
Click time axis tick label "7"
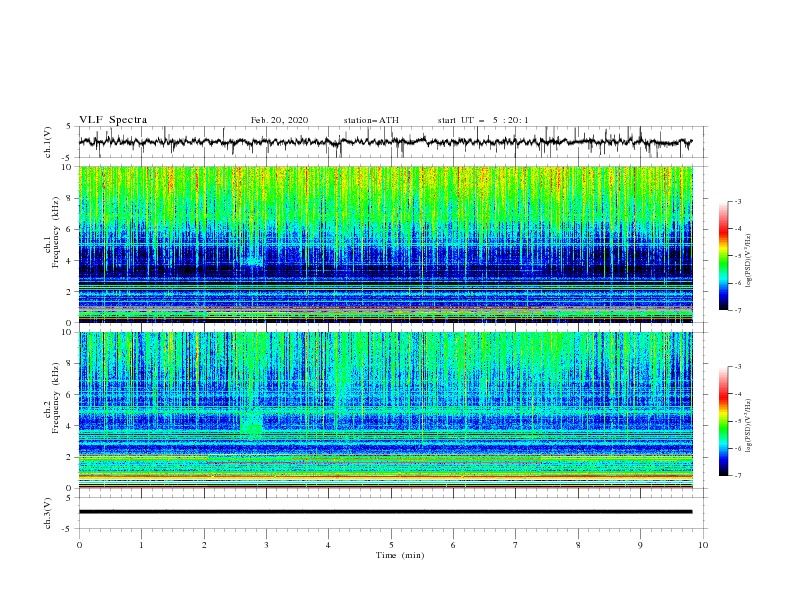[516, 545]
